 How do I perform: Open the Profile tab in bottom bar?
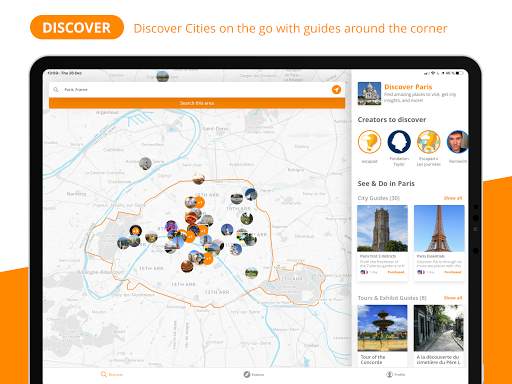click(x=396, y=374)
